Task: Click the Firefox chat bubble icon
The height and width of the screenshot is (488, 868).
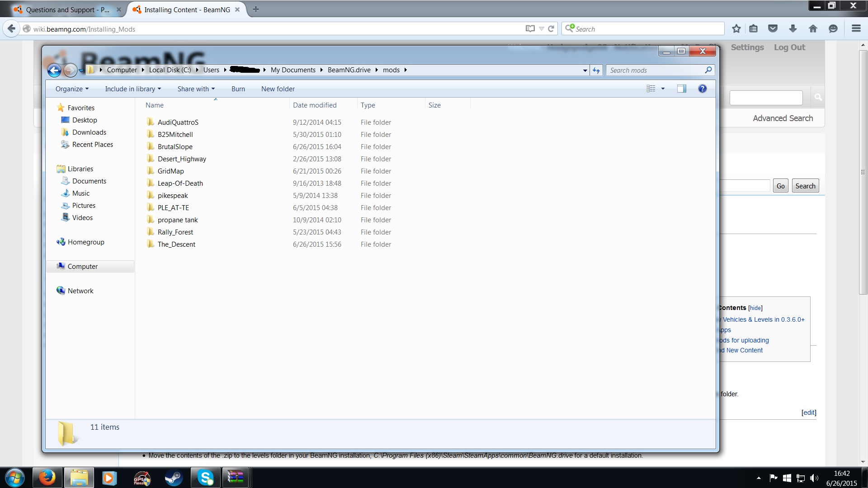Action: tap(833, 29)
